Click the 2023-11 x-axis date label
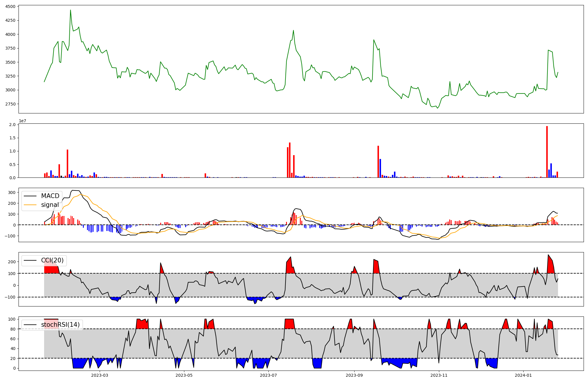588x382 pixels. point(439,375)
